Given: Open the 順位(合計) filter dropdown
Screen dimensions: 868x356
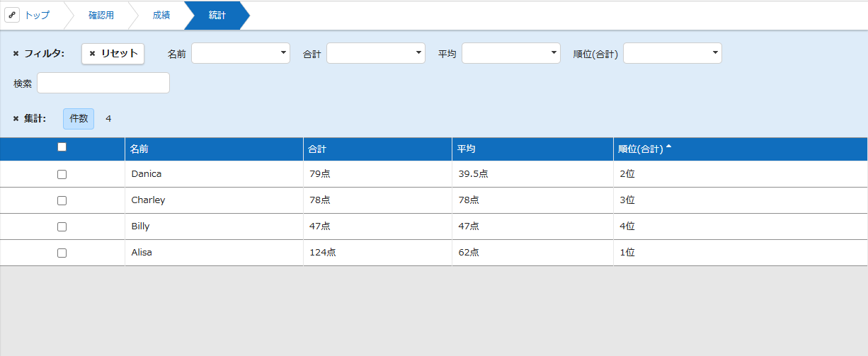Looking at the screenshot, I should click(x=673, y=53).
